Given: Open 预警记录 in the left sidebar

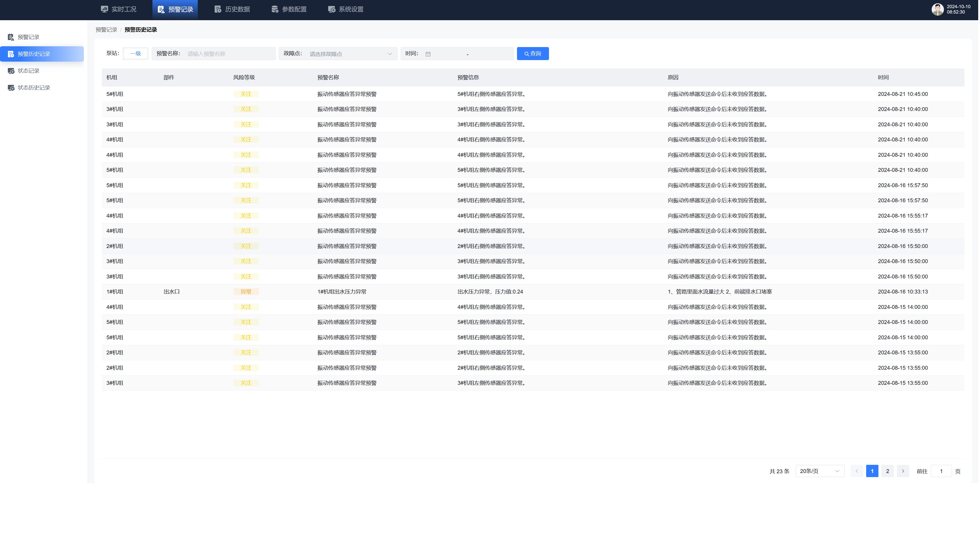Looking at the screenshot, I should [x=29, y=37].
